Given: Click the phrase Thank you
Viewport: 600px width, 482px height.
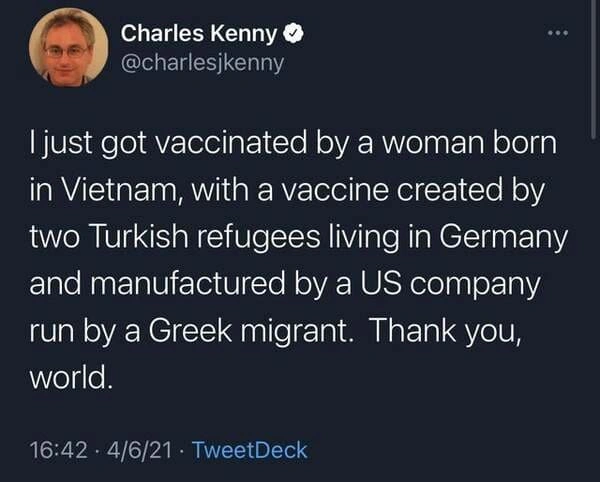Looking at the screenshot, I should point(446,331).
